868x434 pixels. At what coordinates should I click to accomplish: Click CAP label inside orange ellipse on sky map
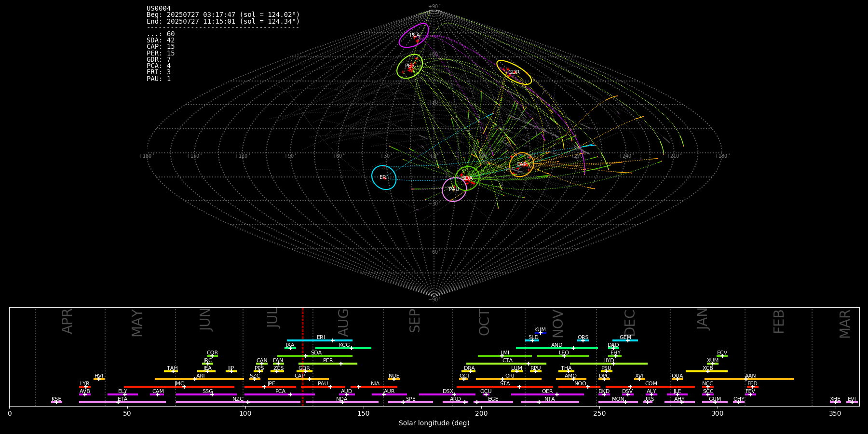[522, 164]
